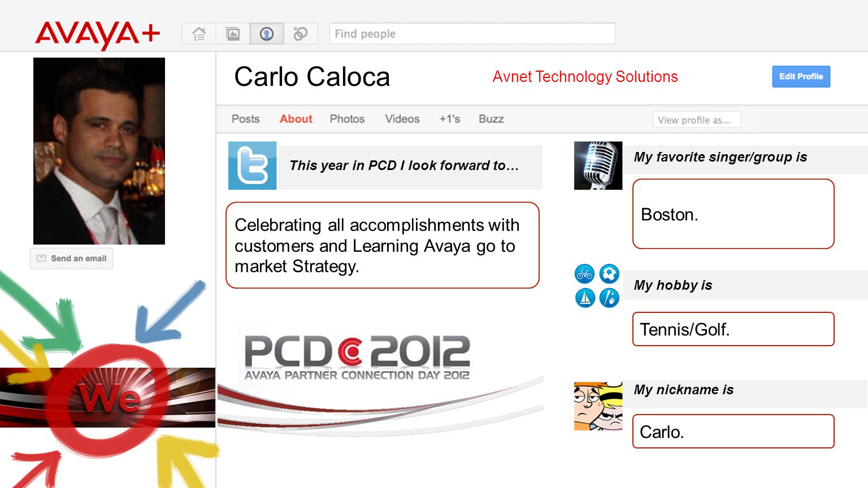Open the photos icon in toolbar

point(233,34)
